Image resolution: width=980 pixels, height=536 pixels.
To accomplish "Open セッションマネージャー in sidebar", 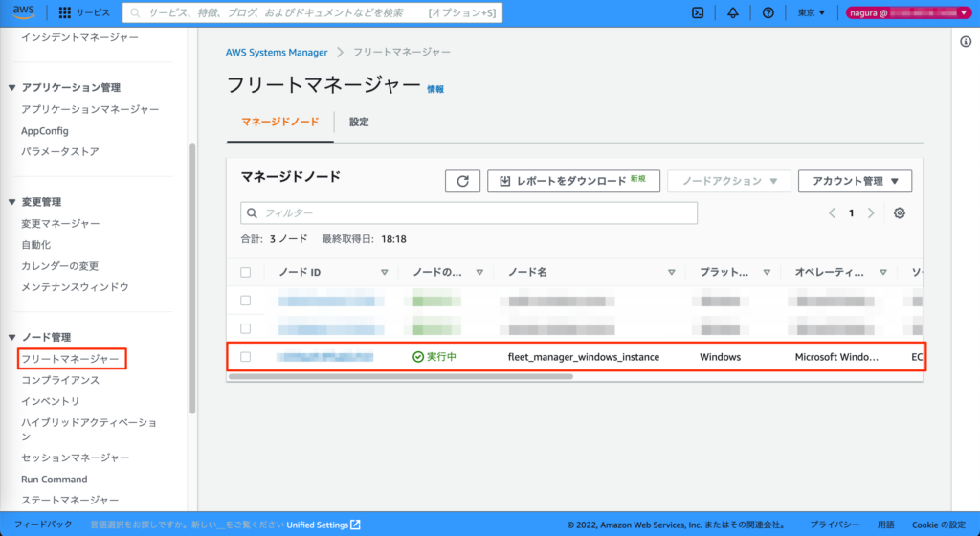I will (x=76, y=458).
